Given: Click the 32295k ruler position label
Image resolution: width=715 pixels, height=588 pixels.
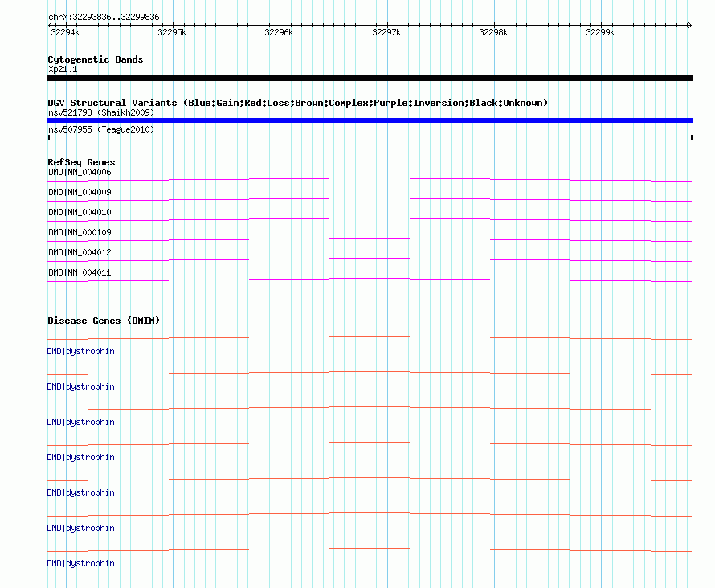Looking at the screenshot, I should 172,32.
